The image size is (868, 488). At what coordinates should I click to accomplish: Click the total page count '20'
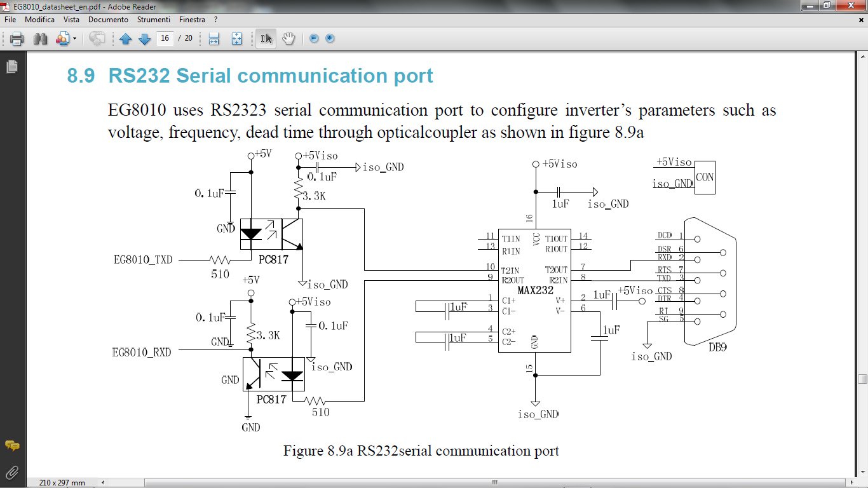(188, 38)
